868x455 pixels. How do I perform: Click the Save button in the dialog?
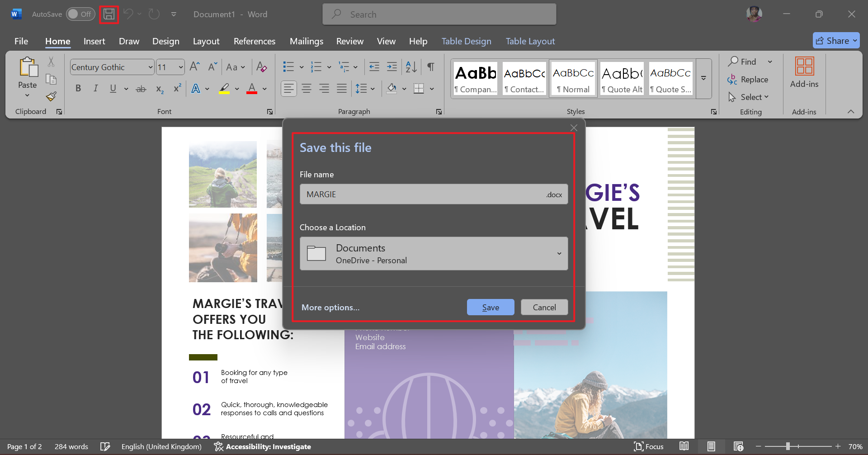click(x=490, y=307)
